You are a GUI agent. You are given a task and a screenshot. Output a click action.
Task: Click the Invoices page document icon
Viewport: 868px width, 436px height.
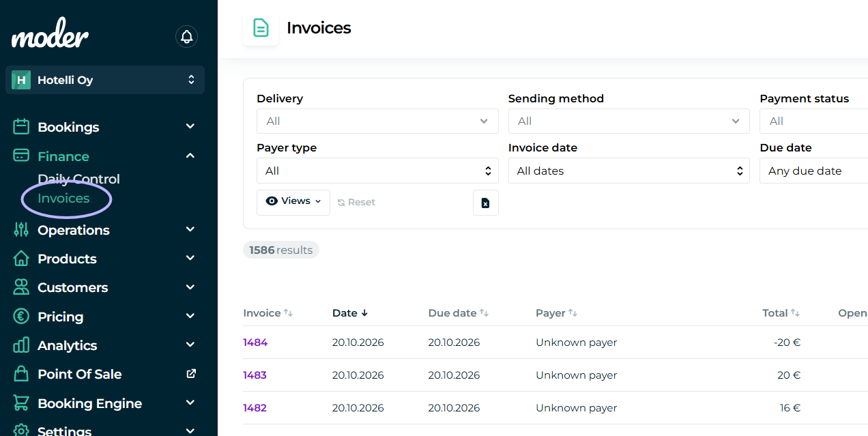261,28
